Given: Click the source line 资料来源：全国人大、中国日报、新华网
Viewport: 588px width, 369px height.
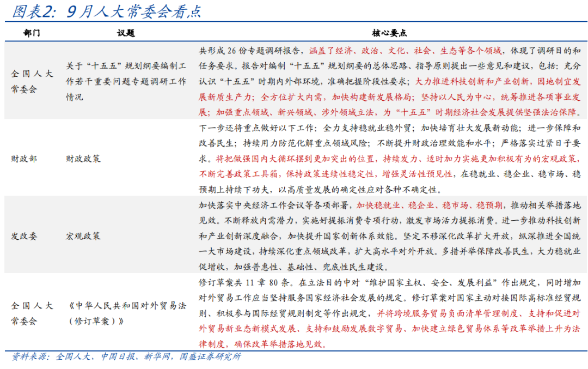Looking at the screenshot, I should point(91,356).
